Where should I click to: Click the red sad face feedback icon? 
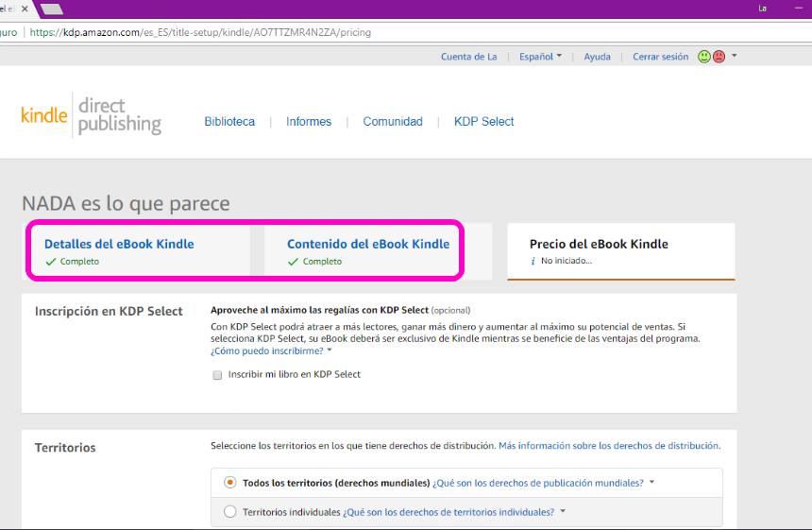pos(719,57)
